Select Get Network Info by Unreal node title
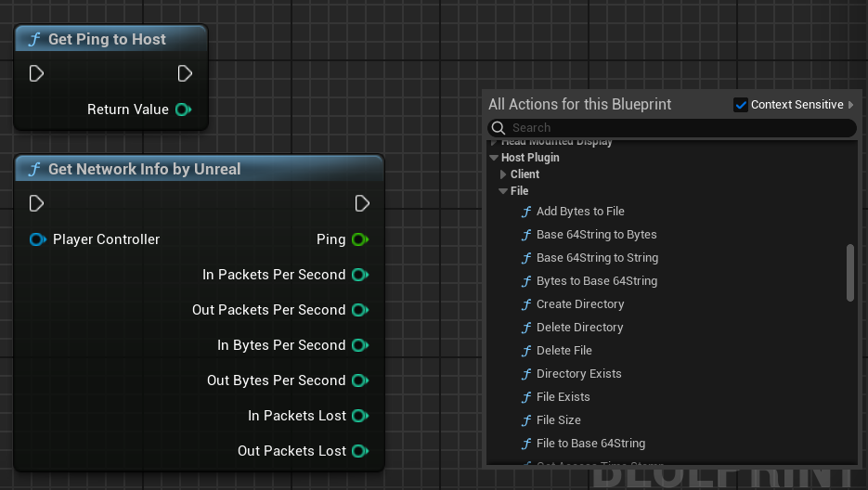This screenshot has height=490, width=868. click(x=144, y=169)
